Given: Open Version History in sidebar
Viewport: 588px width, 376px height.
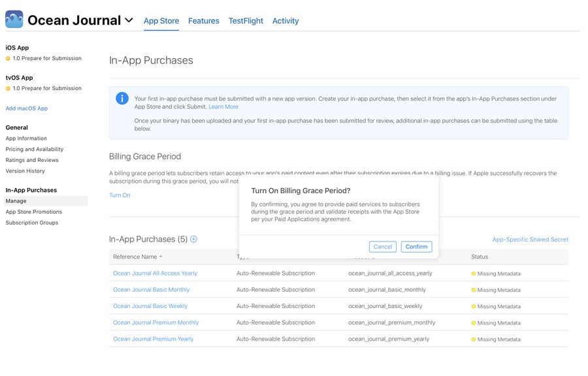Looking at the screenshot, I should [x=25, y=171].
